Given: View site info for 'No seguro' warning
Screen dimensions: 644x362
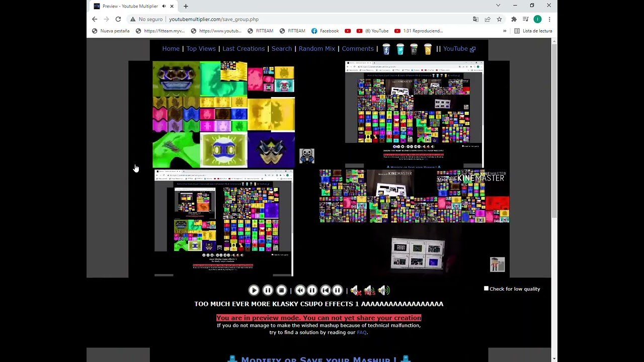Looking at the screenshot, I should pyautogui.click(x=146, y=19).
